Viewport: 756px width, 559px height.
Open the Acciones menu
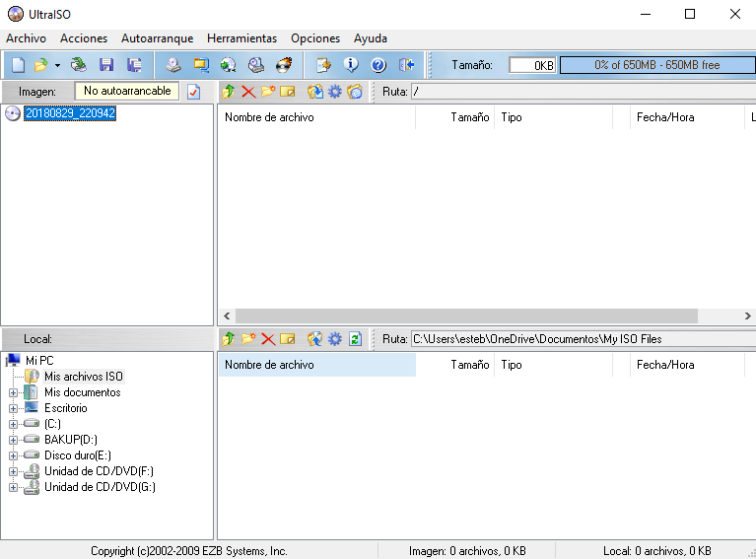(x=84, y=38)
